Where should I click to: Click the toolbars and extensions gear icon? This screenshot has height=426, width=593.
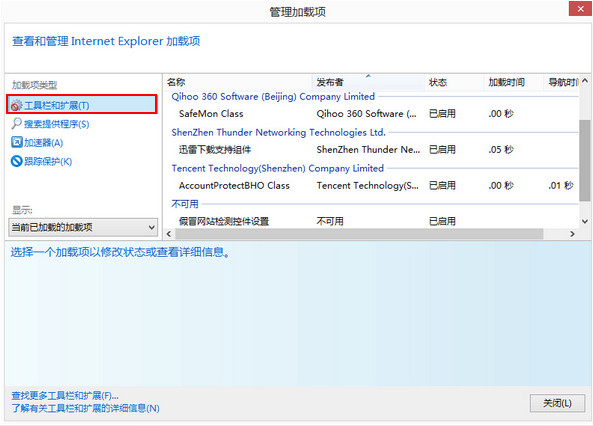[x=16, y=105]
